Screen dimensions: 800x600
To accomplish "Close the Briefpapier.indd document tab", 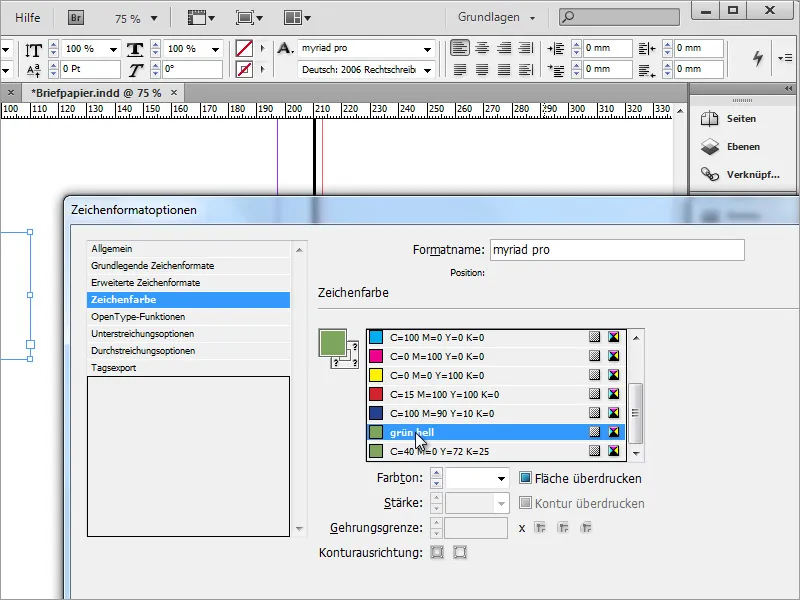I will [x=174, y=92].
